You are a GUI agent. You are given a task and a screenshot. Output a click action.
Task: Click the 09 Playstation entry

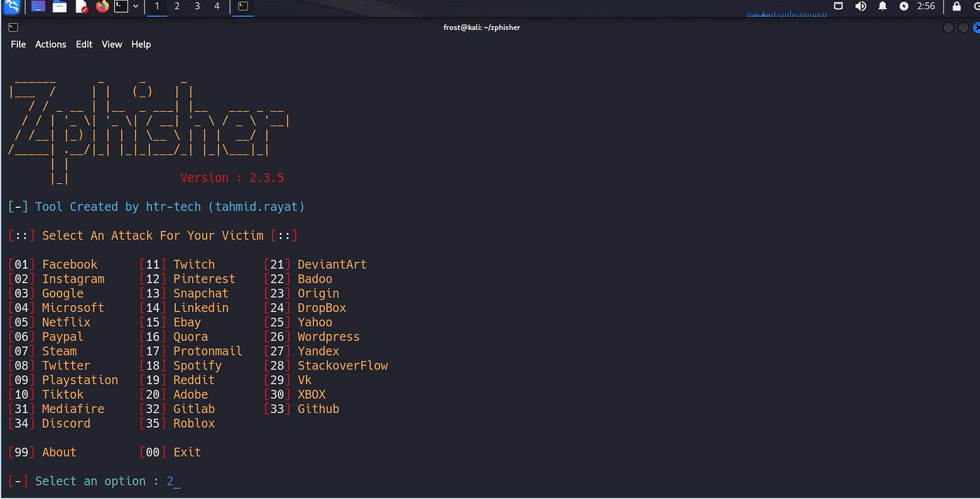63,380
